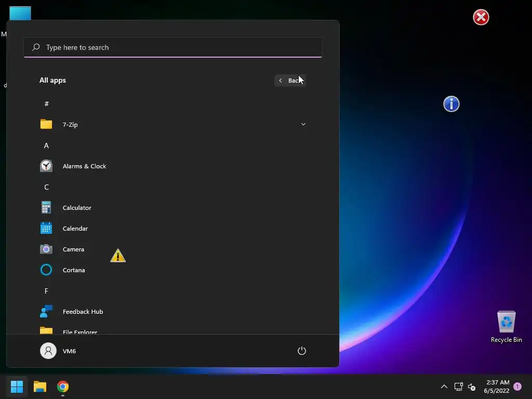Launch Alarms & Clock app icon
Screen dimensions: 532x399
click(x=46, y=166)
